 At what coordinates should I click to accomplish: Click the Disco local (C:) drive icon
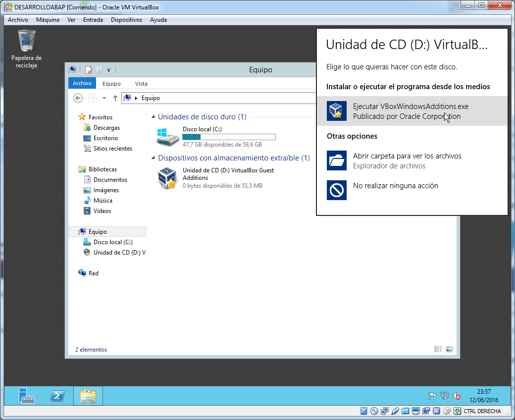[167, 137]
